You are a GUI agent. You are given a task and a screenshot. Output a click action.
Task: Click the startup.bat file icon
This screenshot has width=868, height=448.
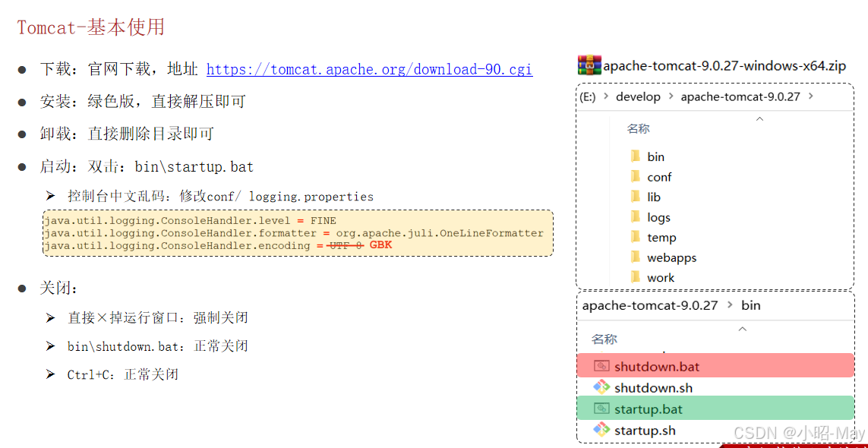click(x=601, y=409)
